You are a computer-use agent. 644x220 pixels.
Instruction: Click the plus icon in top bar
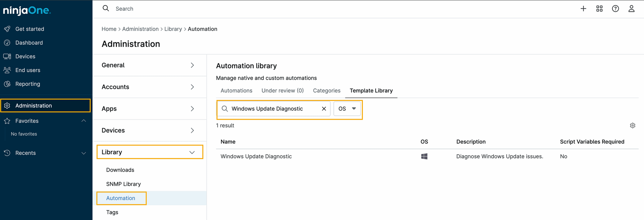(583, 9)
